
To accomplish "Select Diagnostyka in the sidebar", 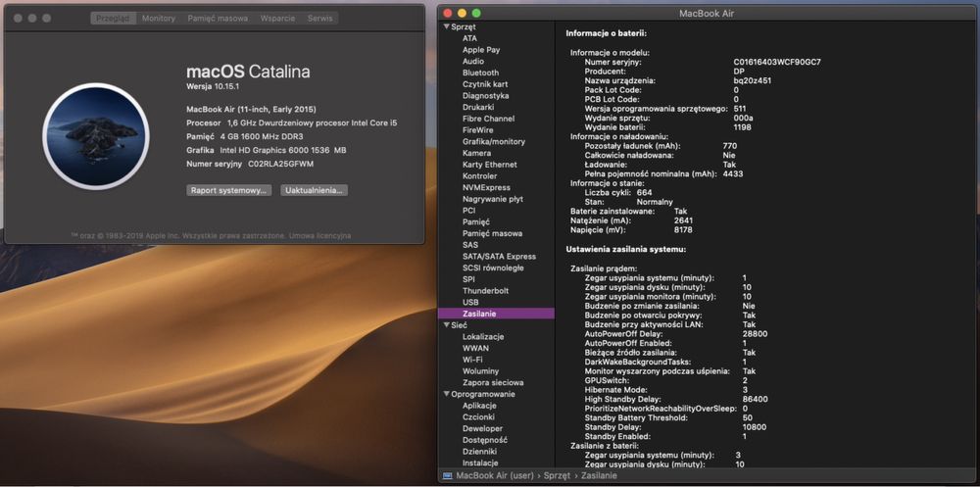I will point(486,96).
